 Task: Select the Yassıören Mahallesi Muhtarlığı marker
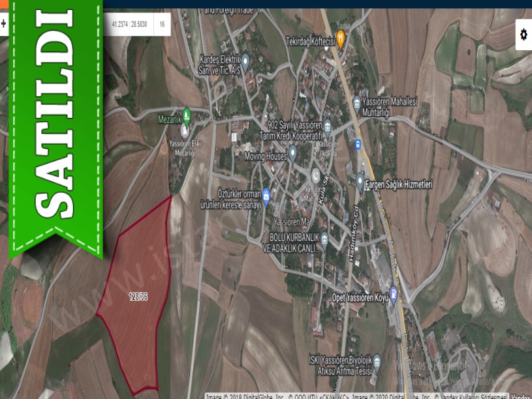pyautogui.click(x=356, y=102)
